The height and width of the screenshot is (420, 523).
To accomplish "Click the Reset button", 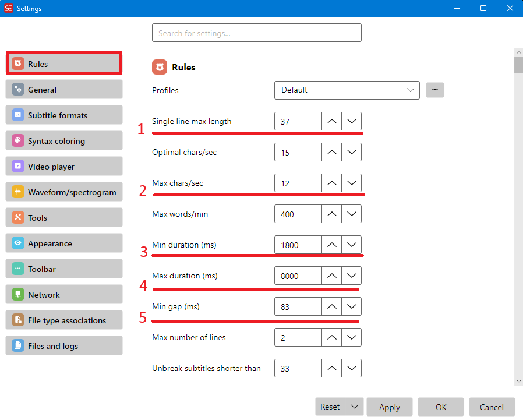I will coord(330,407).
